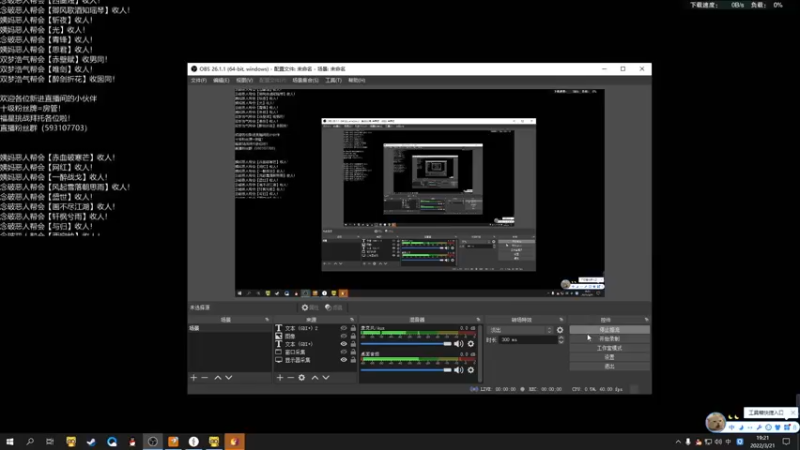Click the stop streaming button in controls
This screenshot has width=800, height=450.
(609, 330)
